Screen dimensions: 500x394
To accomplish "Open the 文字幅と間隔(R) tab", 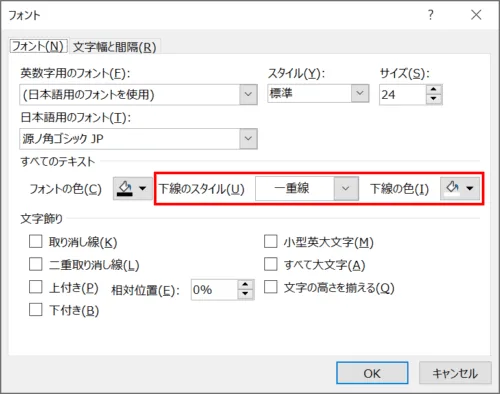I will tap(115, 47).
